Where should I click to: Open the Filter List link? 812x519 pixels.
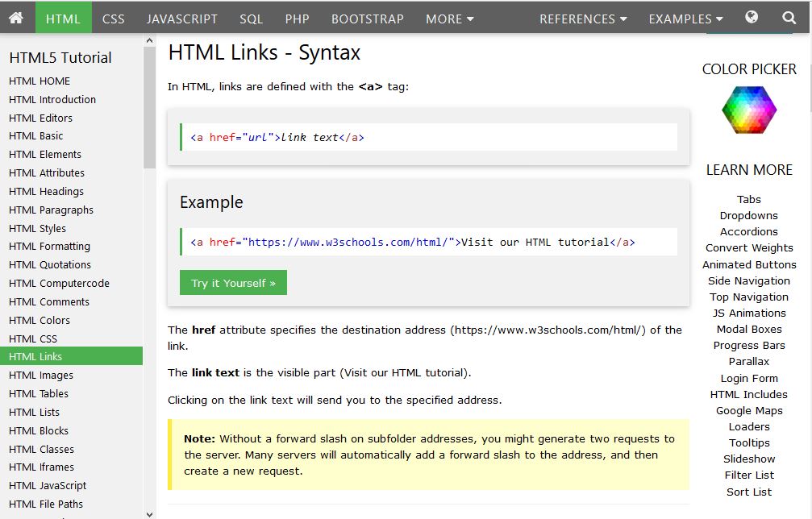tap(749, 475)
